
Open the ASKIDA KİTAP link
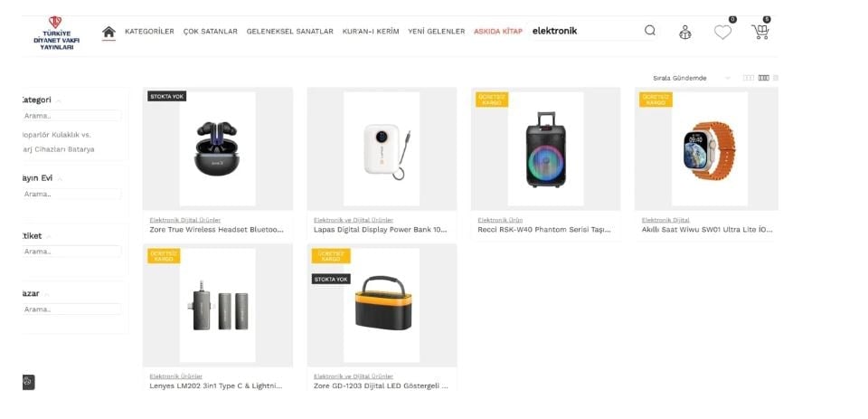click(x=497, y=32)
